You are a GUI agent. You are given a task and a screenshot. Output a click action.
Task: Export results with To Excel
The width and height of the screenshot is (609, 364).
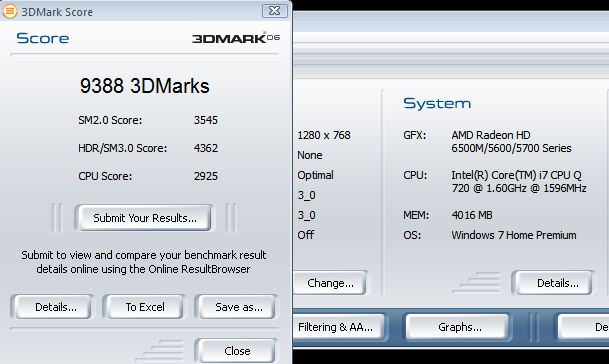pos(145,307)
